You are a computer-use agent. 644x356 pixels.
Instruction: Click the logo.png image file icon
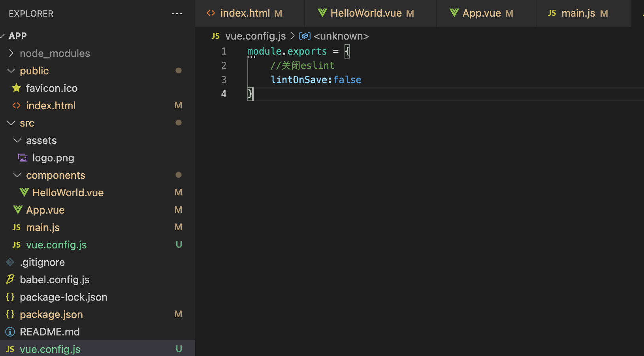click(23, 158)
